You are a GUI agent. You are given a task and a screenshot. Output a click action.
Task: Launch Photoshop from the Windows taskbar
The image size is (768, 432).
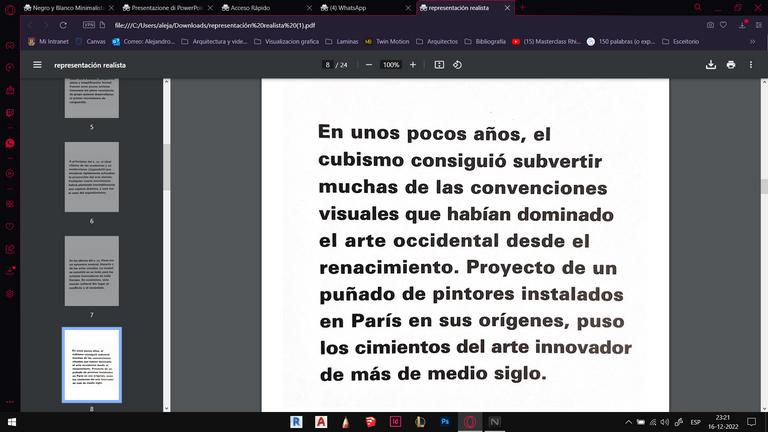click(x=444, y=422)
